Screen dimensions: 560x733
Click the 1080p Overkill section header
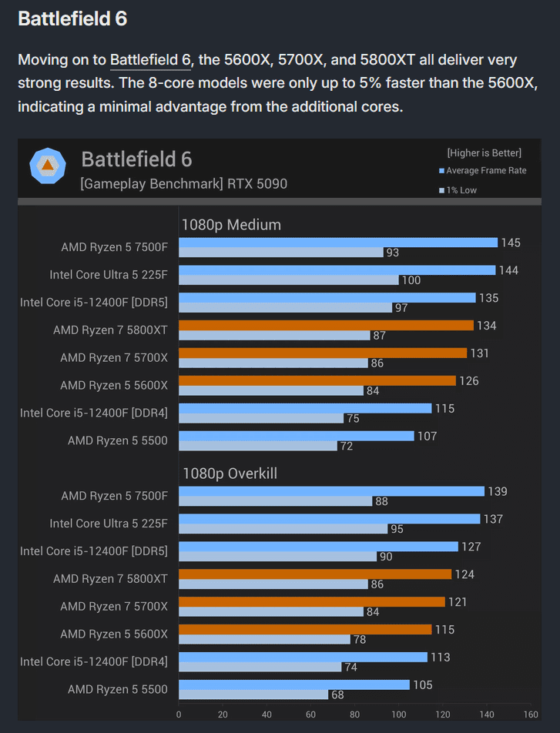pos(229,474)
